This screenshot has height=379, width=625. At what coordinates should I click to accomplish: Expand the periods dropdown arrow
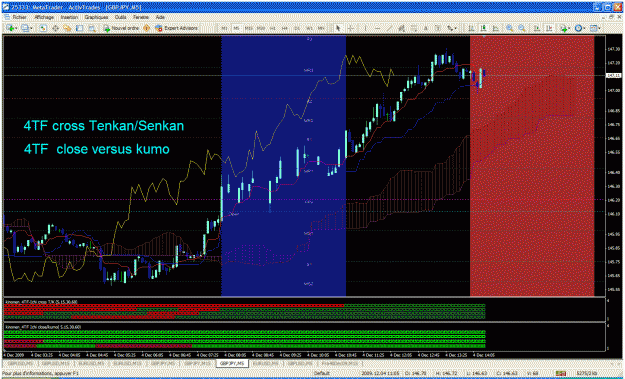[x=585, y=28]
